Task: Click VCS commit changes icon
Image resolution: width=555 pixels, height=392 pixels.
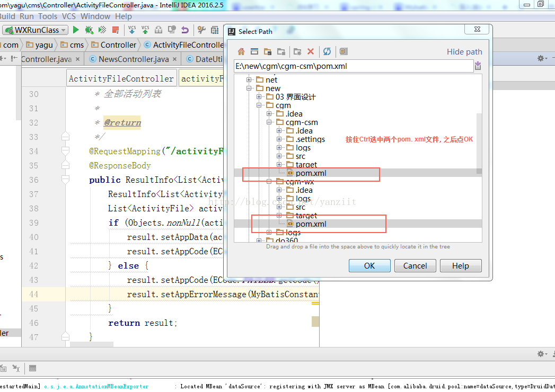Action: point(145,30)
